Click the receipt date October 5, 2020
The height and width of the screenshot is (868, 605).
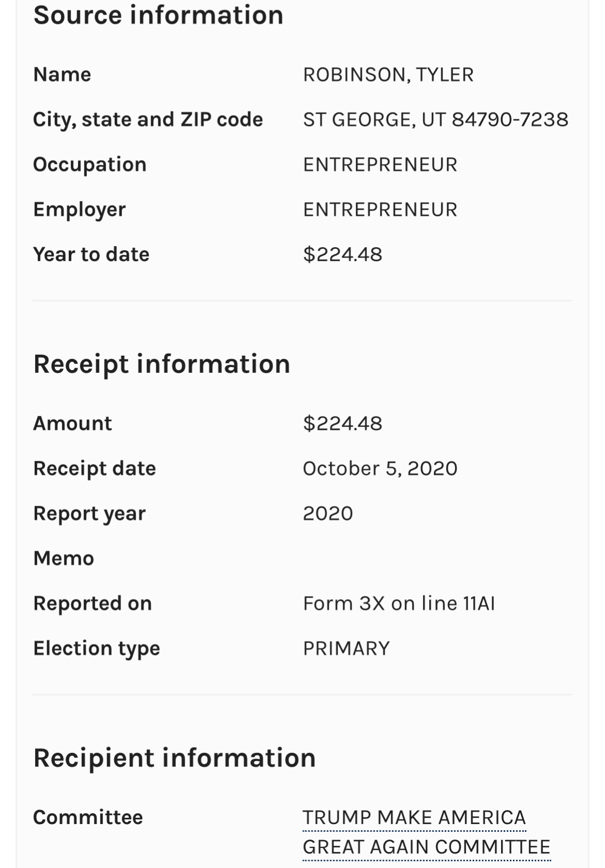[380, 468]
